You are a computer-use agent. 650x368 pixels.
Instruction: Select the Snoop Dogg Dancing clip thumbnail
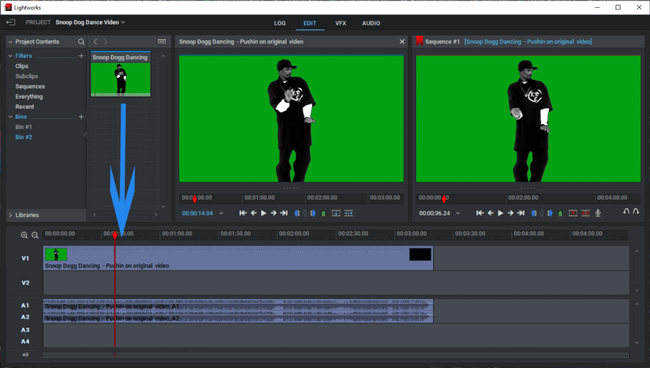coord(121,75)
